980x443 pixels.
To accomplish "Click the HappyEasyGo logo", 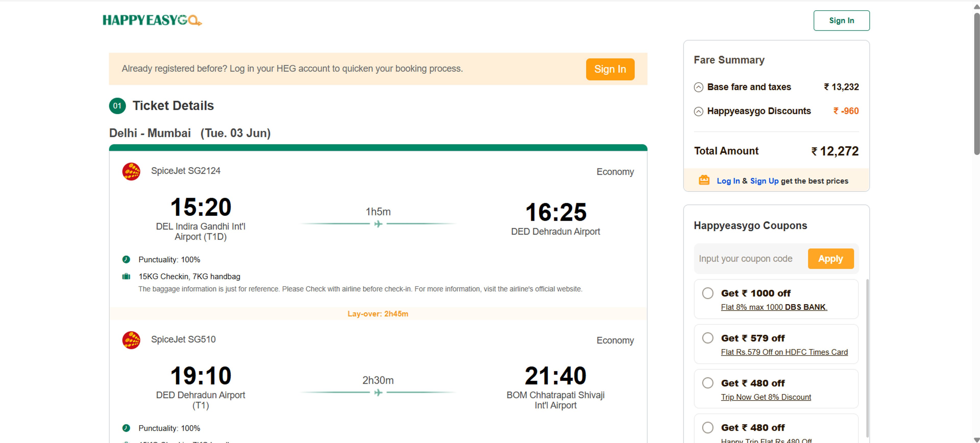I will (x=152, y=20).
